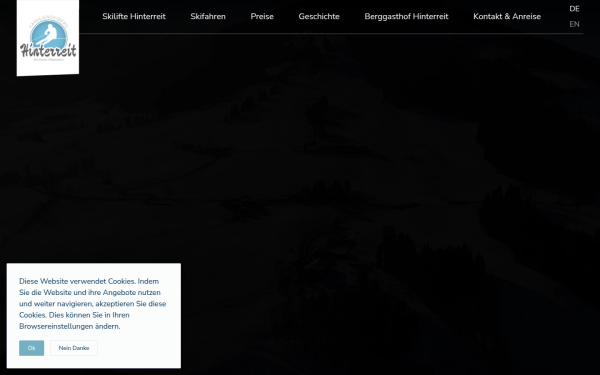Accept cookies with the Ok button
600x375 pixels.
point(31,348)
